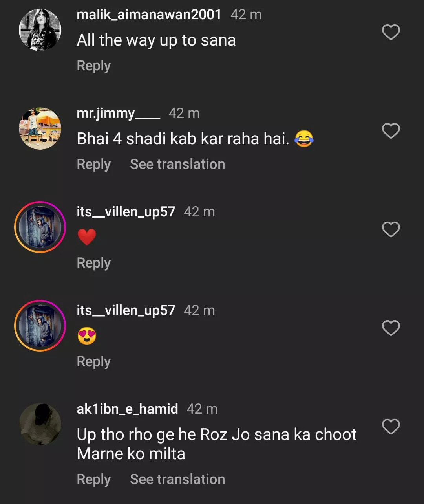Open malik_aimanawan2001's profile picture
Screen dimensions: 424x504
(40, 30)
